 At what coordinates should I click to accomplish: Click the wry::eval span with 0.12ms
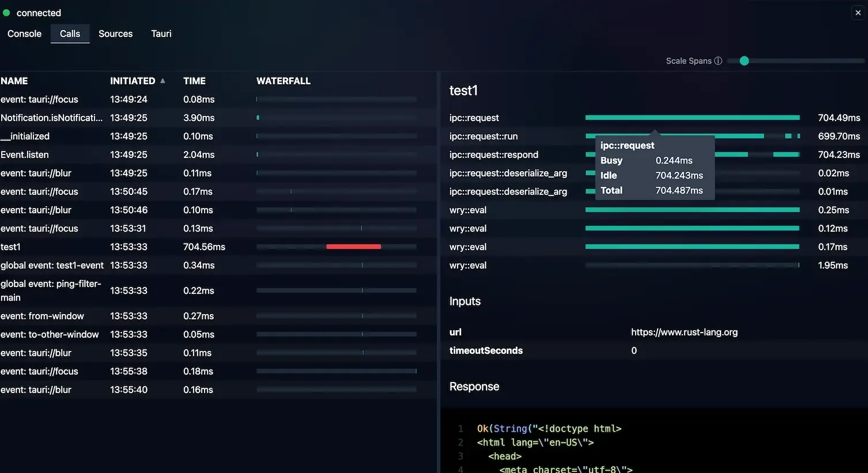pos(655,228)
